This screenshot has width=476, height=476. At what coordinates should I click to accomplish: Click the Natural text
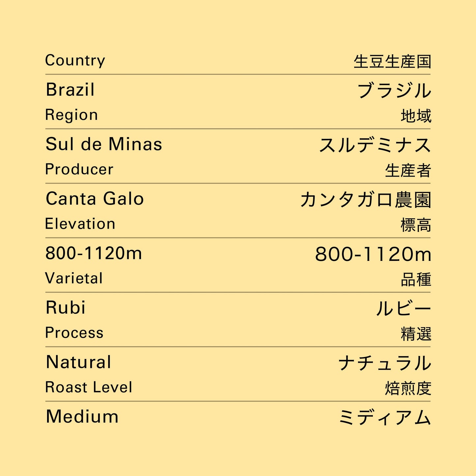(78, 362)
